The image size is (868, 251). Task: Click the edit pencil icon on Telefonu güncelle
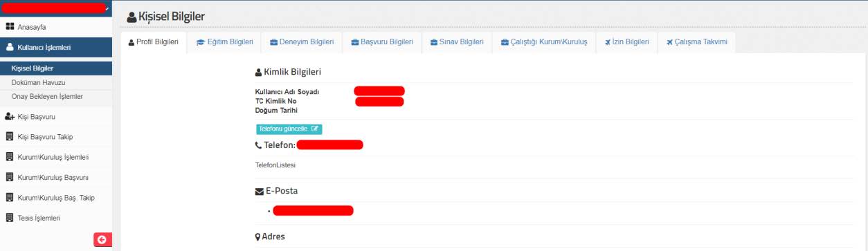pyautogui.click(x=315, y=129)
